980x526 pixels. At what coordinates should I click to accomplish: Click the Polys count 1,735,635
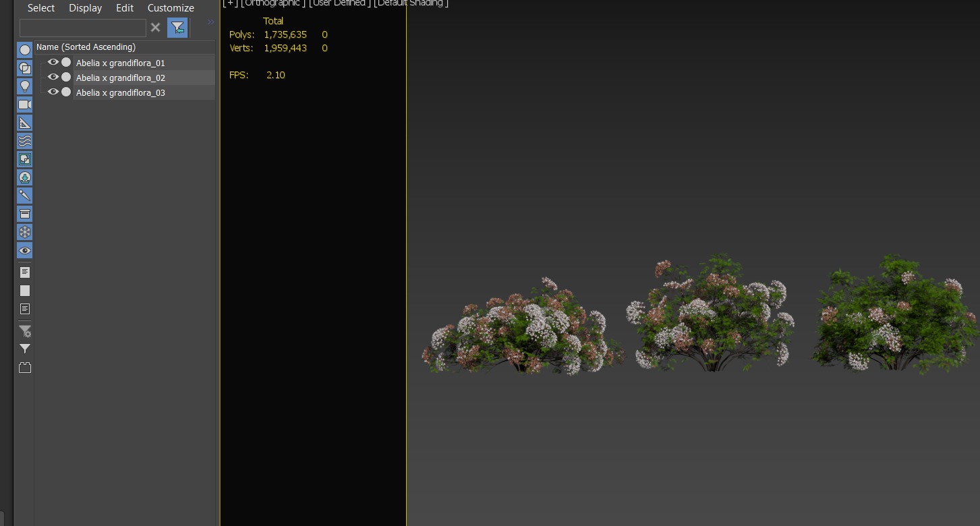(285, 34)
